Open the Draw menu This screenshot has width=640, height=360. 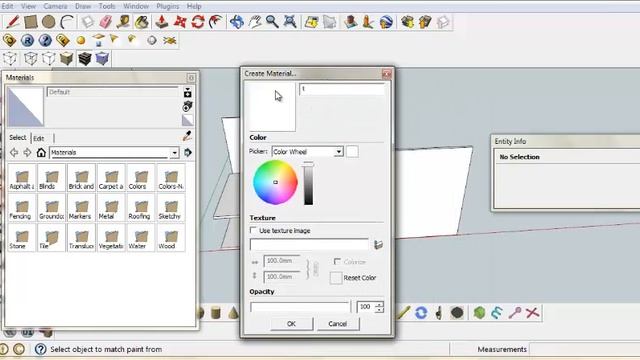pos(83,6)
